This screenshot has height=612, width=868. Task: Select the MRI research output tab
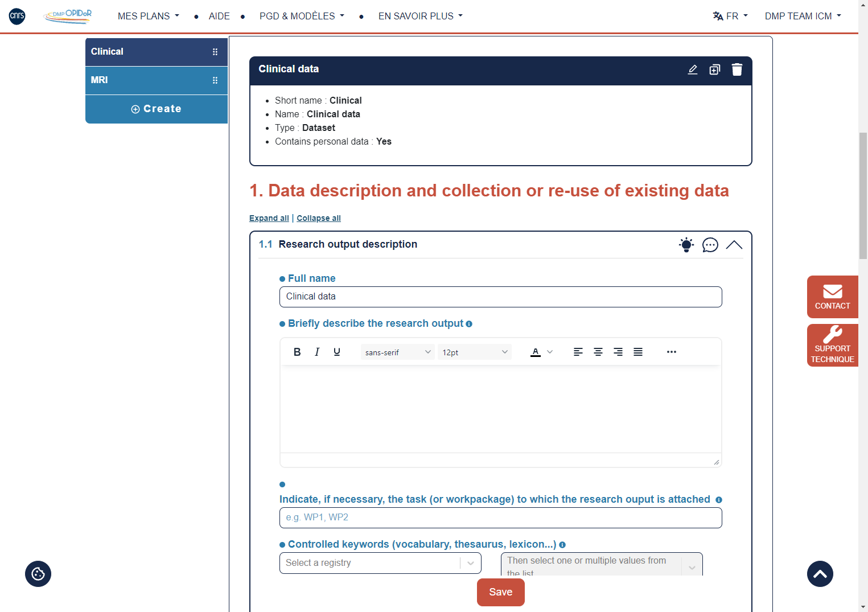click(157, 80)
